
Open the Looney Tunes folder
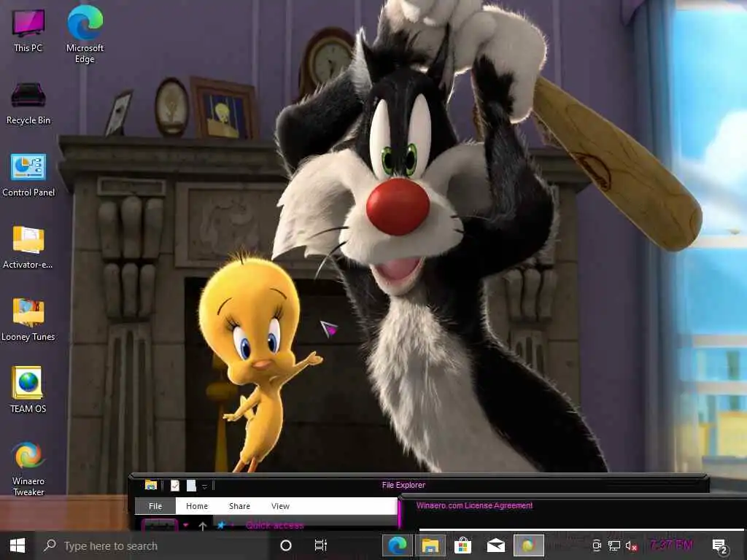tap(28, 319)
